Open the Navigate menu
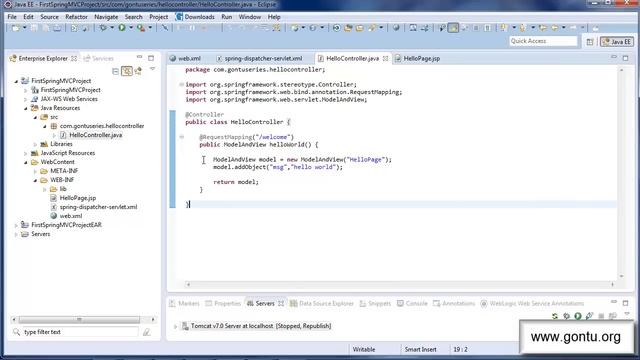Image resolution: width=640 pixels, height=360 pixels. coord(106,17)
